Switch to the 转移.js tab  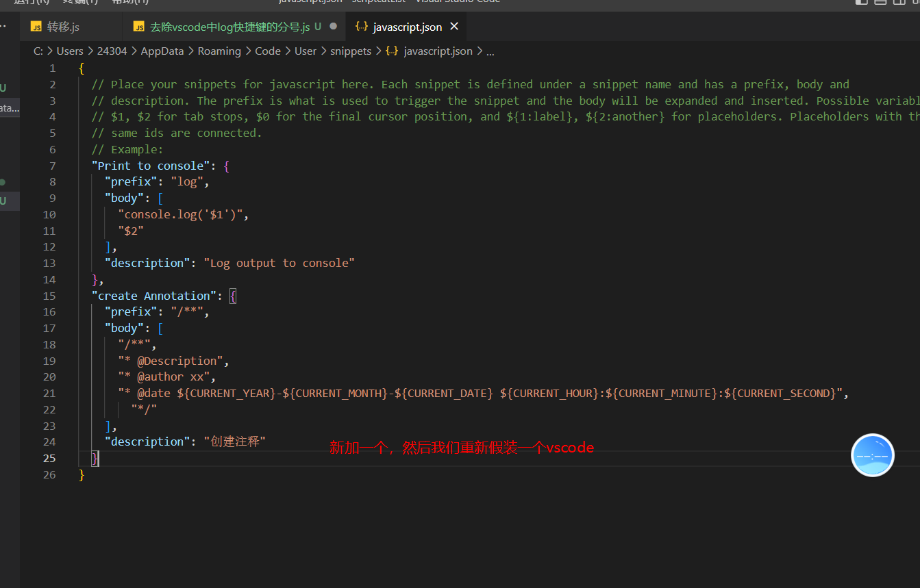(x=63, y=27)
